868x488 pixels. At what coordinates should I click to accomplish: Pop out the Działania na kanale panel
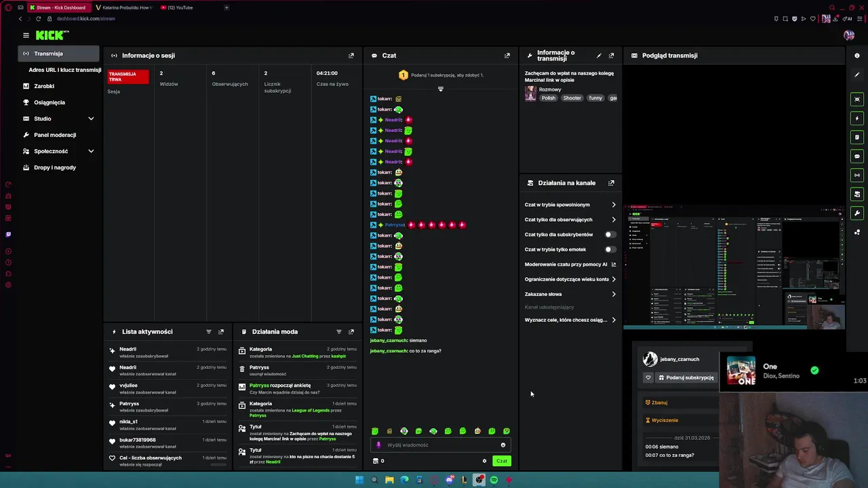[x=612, y=183]
